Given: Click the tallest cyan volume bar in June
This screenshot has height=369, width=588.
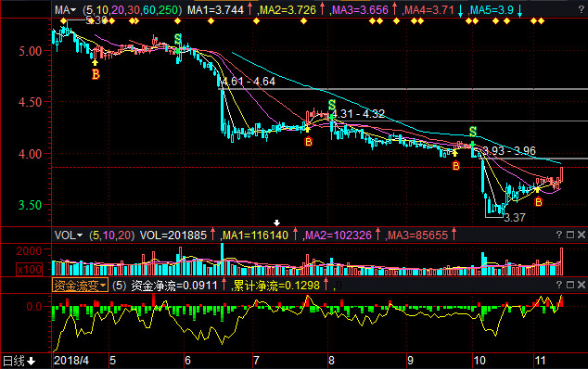Looking at the screenshot, I should pyautogui.click(x=223, y=260).
